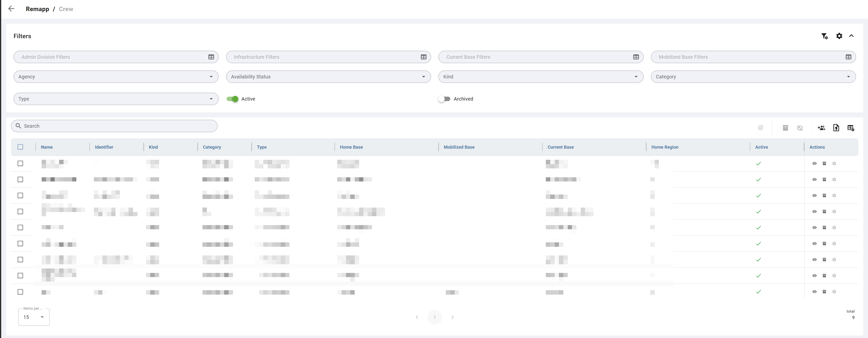
Task: Go back using the left arrow
Action: (x=11, y=9)
